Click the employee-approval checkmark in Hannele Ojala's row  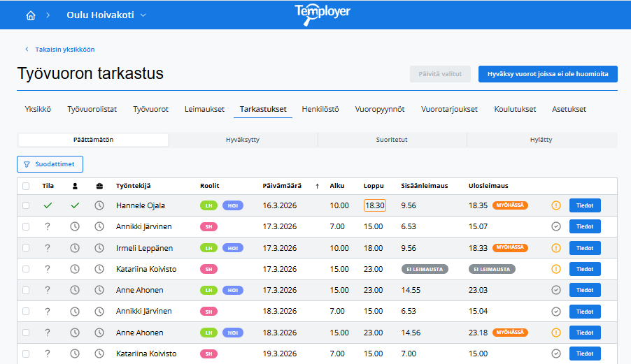tap(75, 205)
